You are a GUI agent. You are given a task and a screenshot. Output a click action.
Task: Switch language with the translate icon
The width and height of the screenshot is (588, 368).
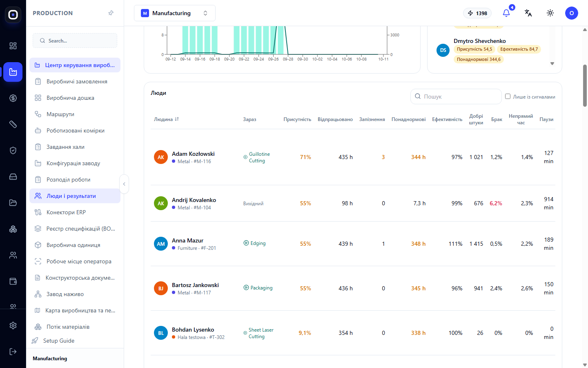click(x=528, y=13)
